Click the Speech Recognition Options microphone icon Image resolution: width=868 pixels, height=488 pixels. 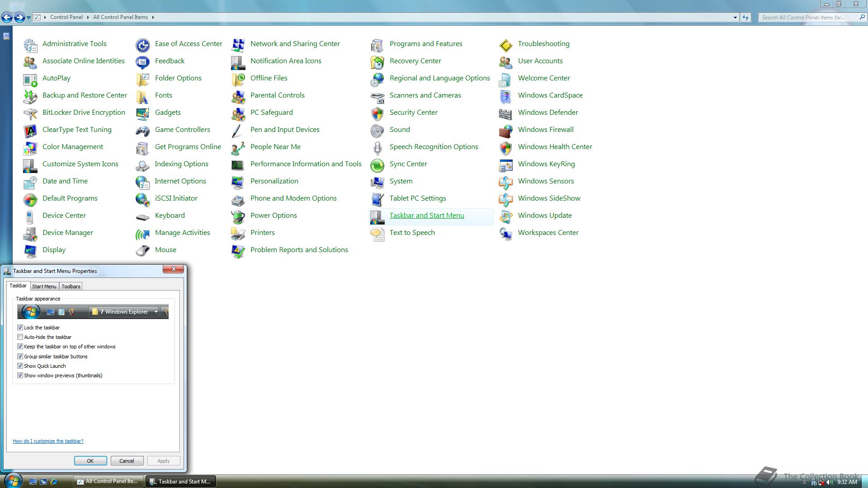[x=377, y=148]
